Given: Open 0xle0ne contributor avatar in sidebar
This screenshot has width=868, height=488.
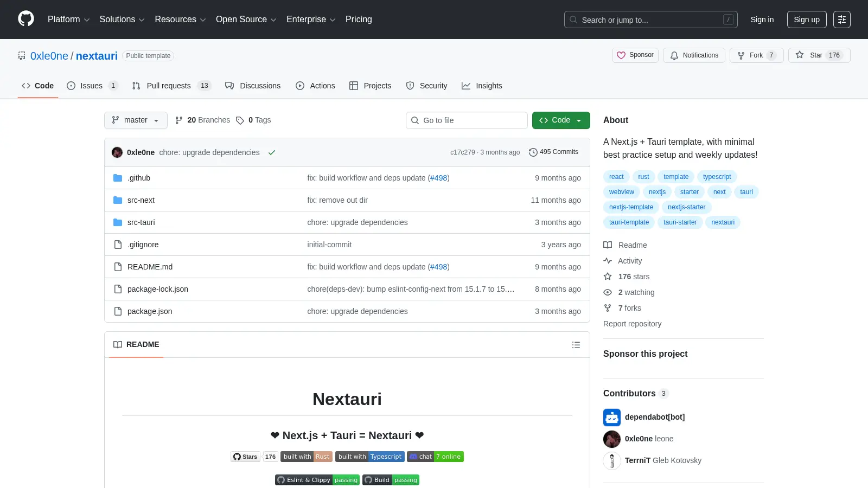Looking at the screenshot, I should click(x=612, y=439).
